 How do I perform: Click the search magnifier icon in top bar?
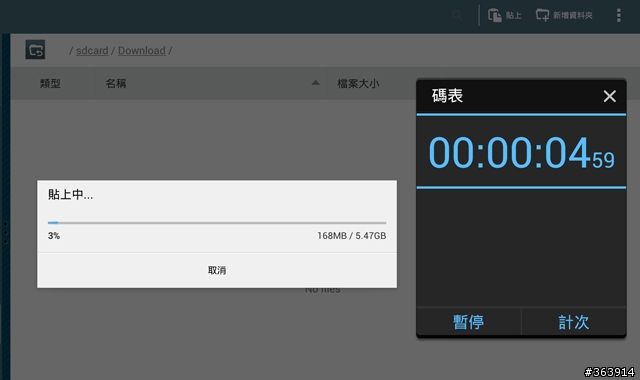457,16
